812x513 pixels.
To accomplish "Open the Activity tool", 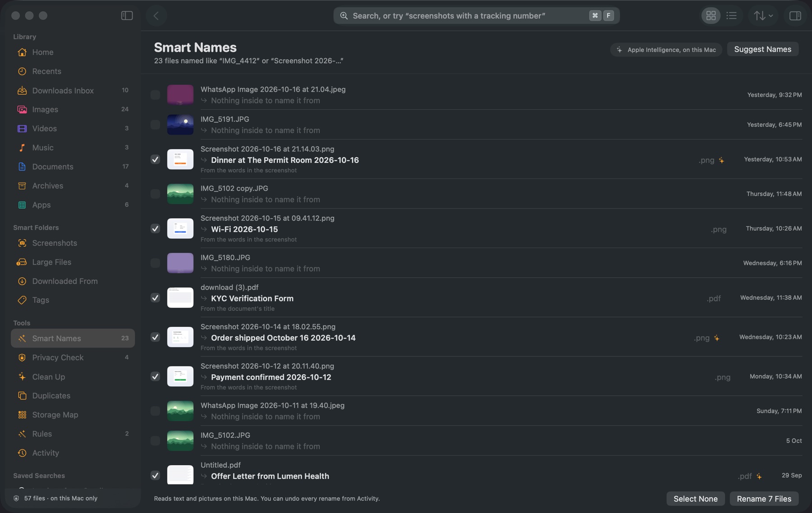I will pyautogui.click(x=73, y=453).
